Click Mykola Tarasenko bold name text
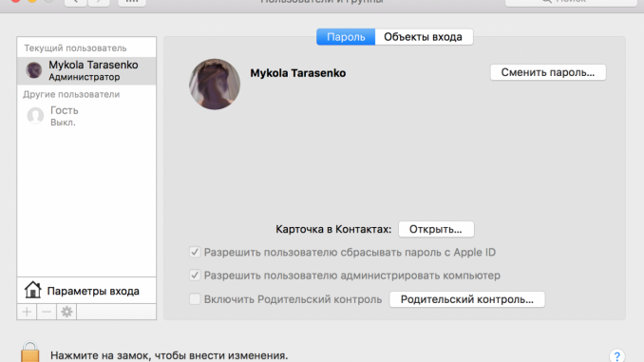This screenshot has height=362, width=644. (298, 73)
